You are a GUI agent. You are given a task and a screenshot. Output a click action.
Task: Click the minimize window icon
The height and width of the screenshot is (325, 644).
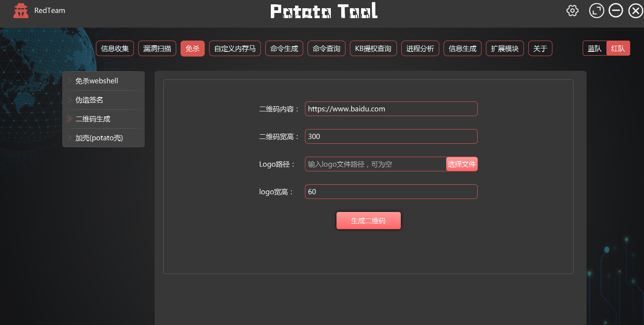pyautogui.click(x=616, y=11)
